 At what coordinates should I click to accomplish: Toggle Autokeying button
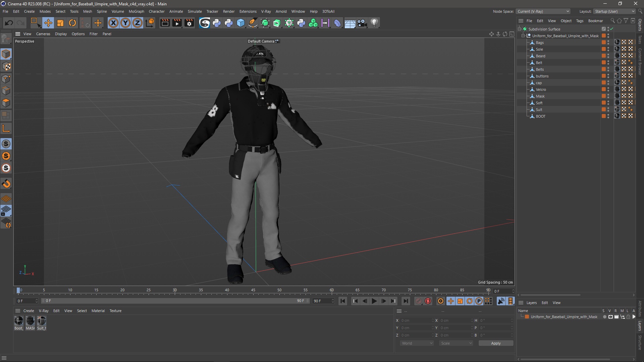(x=428, y=301)
